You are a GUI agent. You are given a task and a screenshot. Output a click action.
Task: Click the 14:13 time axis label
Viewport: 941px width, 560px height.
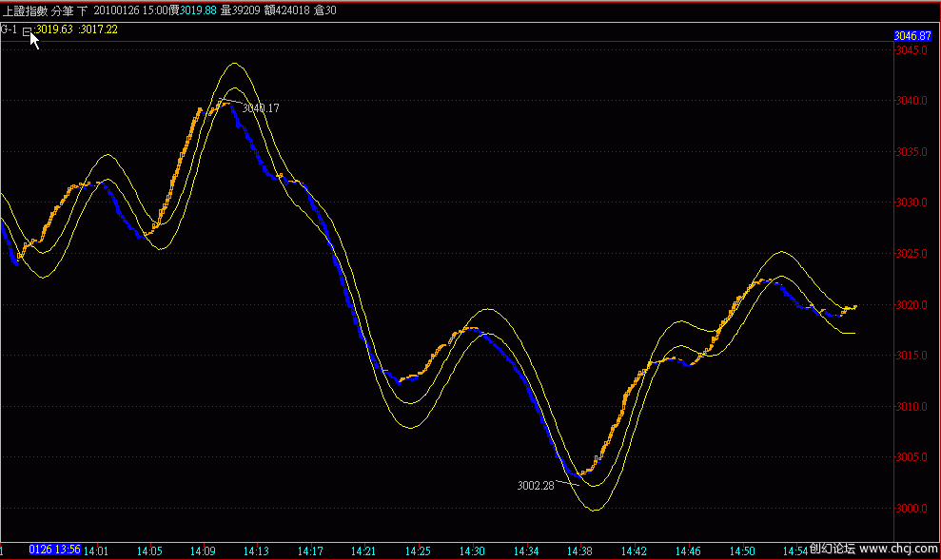click(258, 550)
